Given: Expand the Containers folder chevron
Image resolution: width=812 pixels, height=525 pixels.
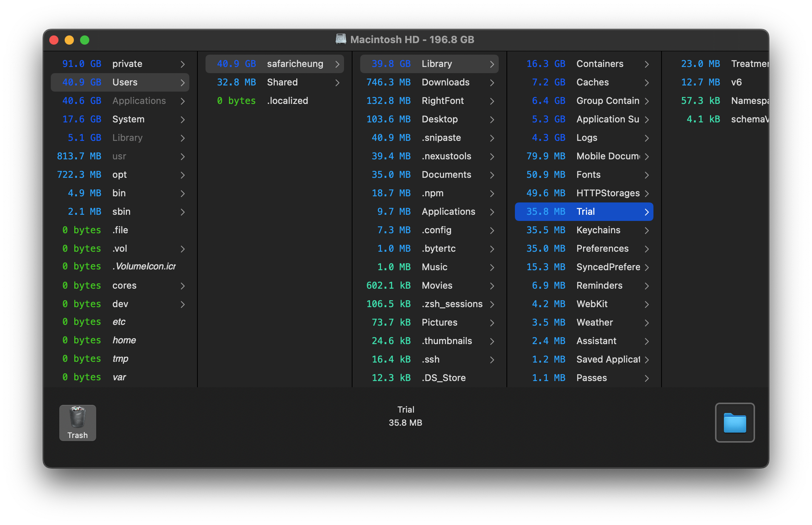Looking at the screenshot, I should 647,64.
